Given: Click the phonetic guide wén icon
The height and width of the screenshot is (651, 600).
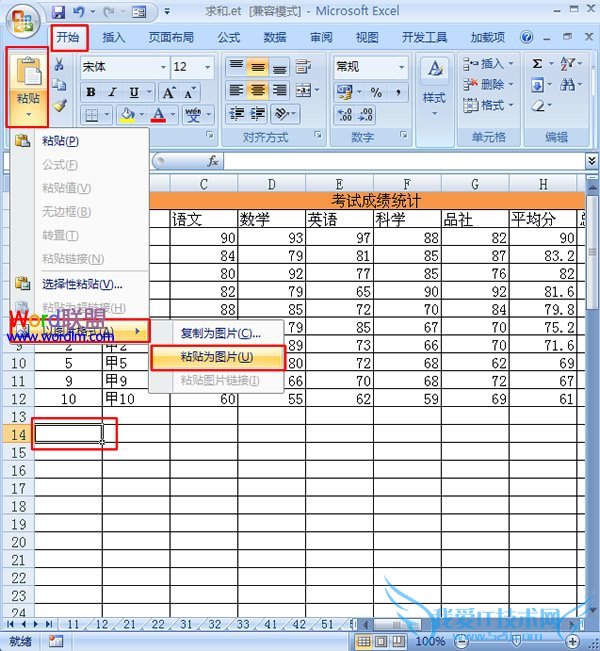Looking at the screenshot, I should point(193,115).
